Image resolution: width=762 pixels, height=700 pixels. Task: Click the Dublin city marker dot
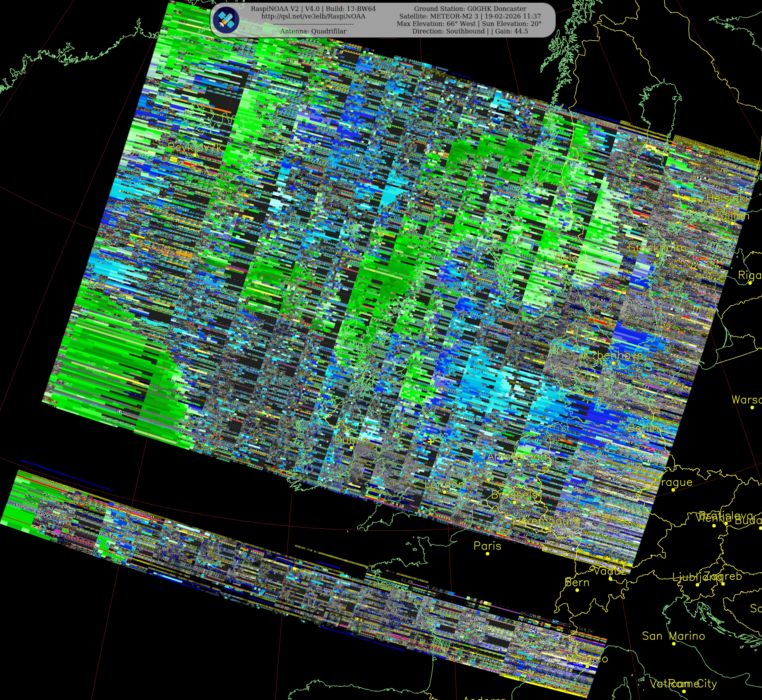point(352,448)
